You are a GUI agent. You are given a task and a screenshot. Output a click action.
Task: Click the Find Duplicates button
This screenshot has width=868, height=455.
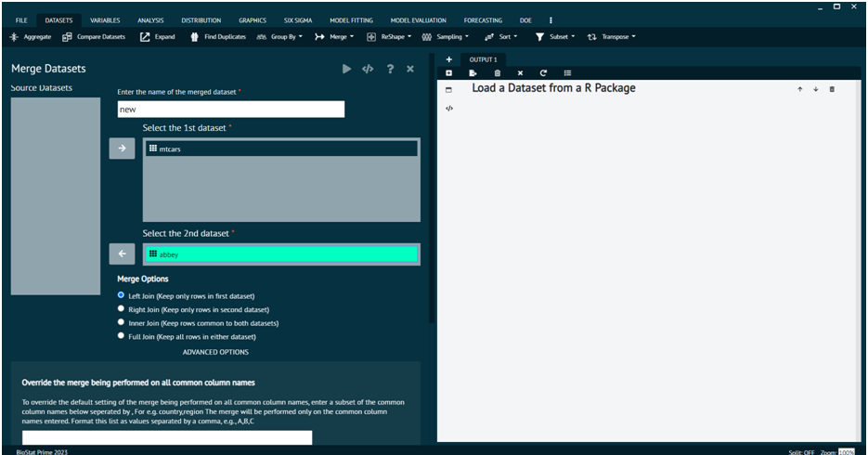pos(220,37)
